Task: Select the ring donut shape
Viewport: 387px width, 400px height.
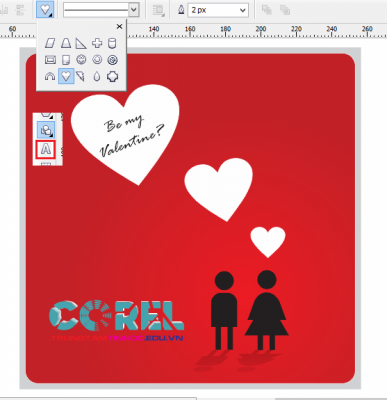Action: [x=97, y=60]
